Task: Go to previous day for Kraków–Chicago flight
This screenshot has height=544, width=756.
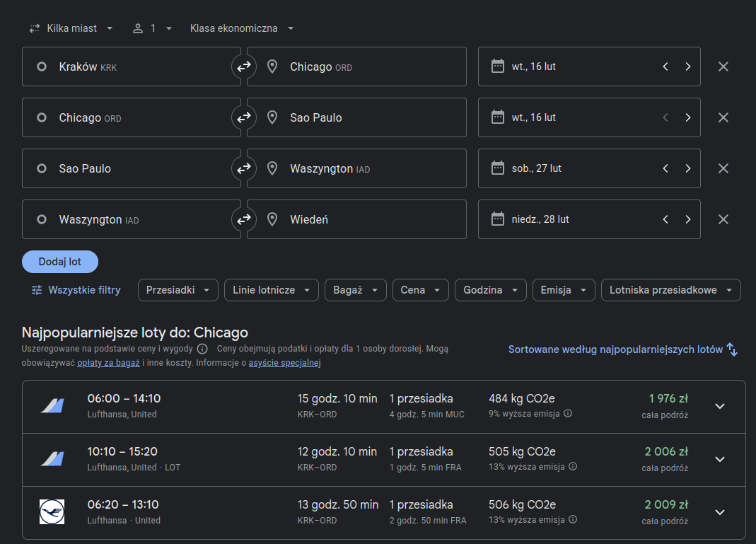Action: (x=665, y=66)
